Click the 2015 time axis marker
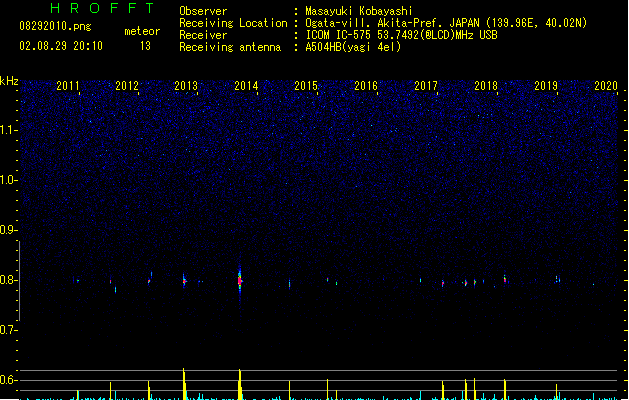This screenshot has width=629, height=400. pos(306,86)
